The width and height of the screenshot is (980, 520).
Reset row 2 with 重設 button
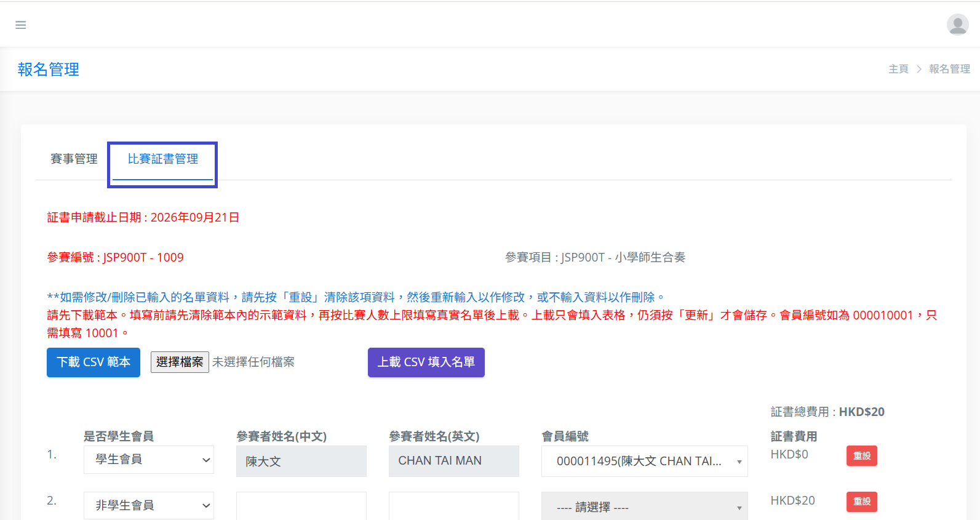(x=862, y=502)
